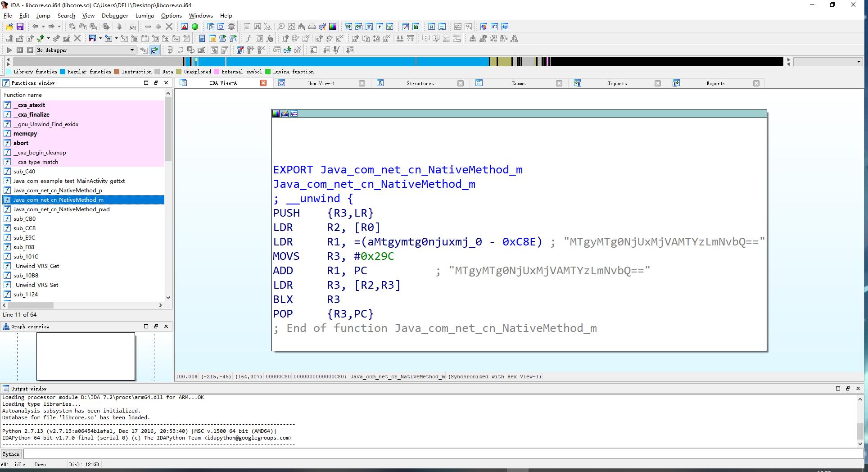Screen dimensions: 868x472
Task: Select Java_com_net_cn_NativeMethod_pwd in function list
Action: 83,209
